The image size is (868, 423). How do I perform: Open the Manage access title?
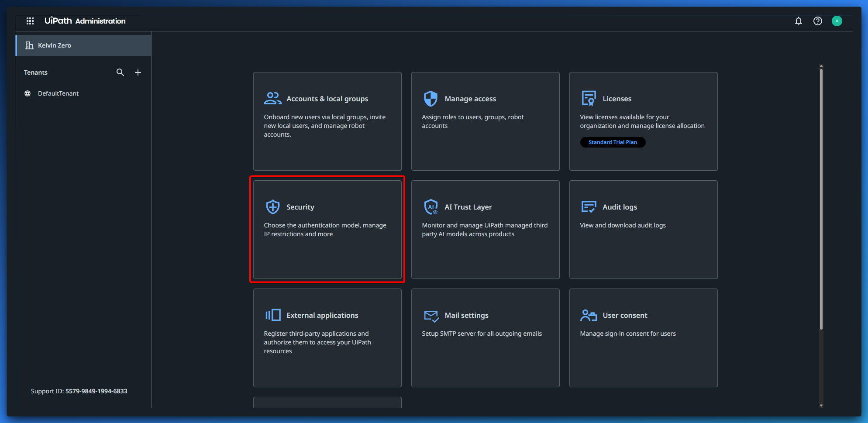[470, 99]
